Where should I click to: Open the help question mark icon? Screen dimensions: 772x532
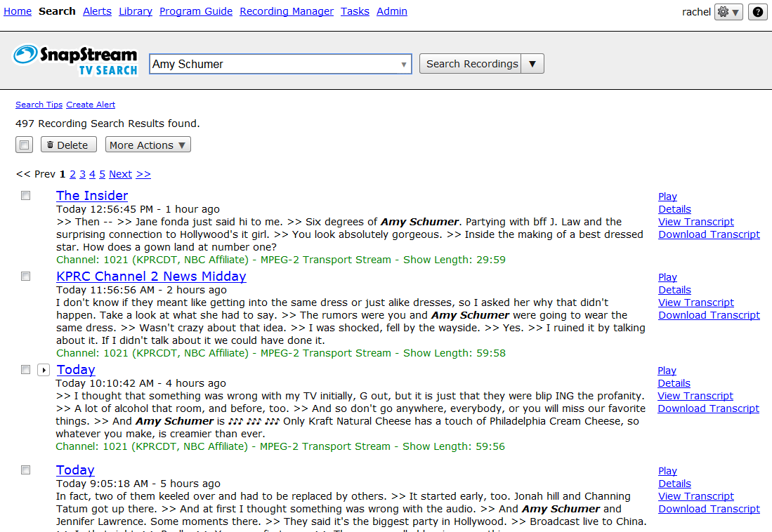click(757, 12)
